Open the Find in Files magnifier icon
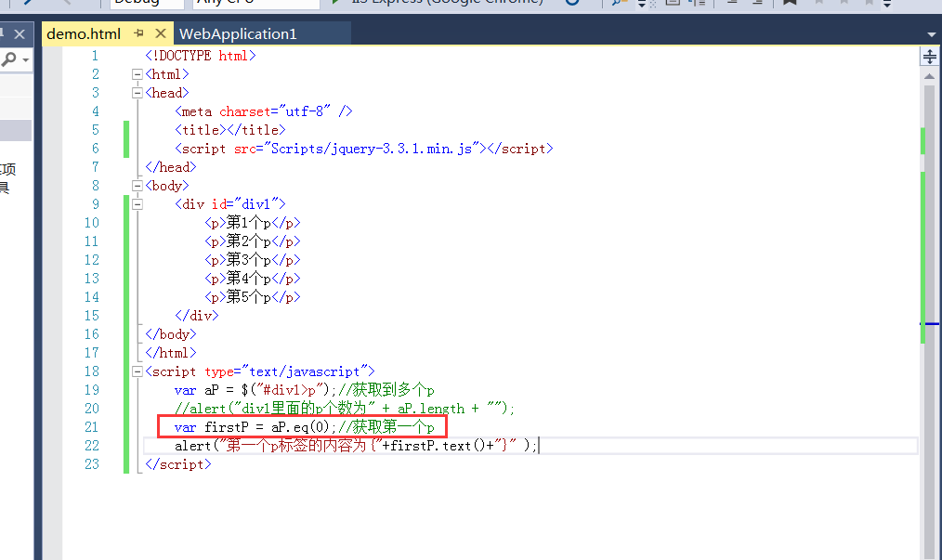 click(x=614, y=3)
